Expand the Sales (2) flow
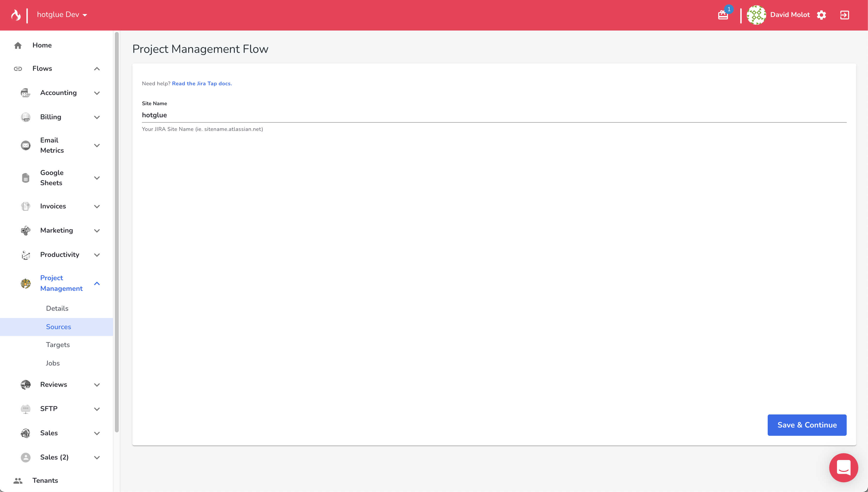 tap(97, 457)
